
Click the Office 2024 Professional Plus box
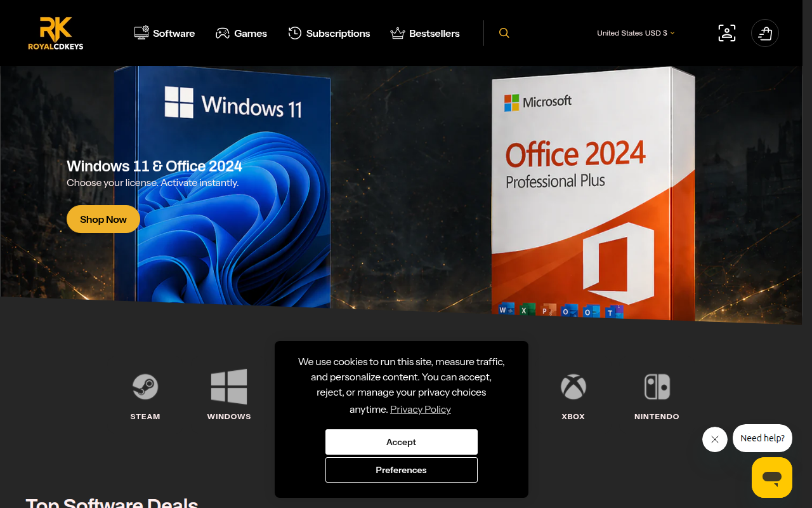pyautogui.click(x=593, y=194)
